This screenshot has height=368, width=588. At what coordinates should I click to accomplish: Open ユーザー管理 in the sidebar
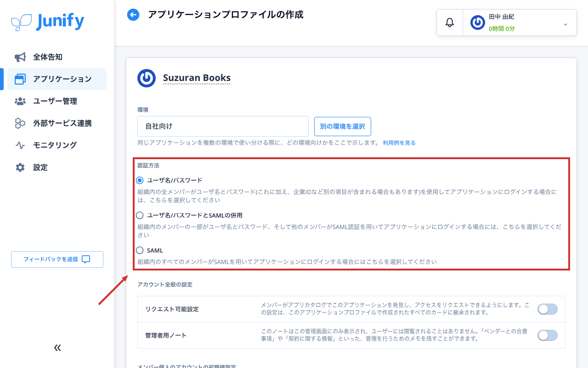pyautogui.click(x=57, y=101)
